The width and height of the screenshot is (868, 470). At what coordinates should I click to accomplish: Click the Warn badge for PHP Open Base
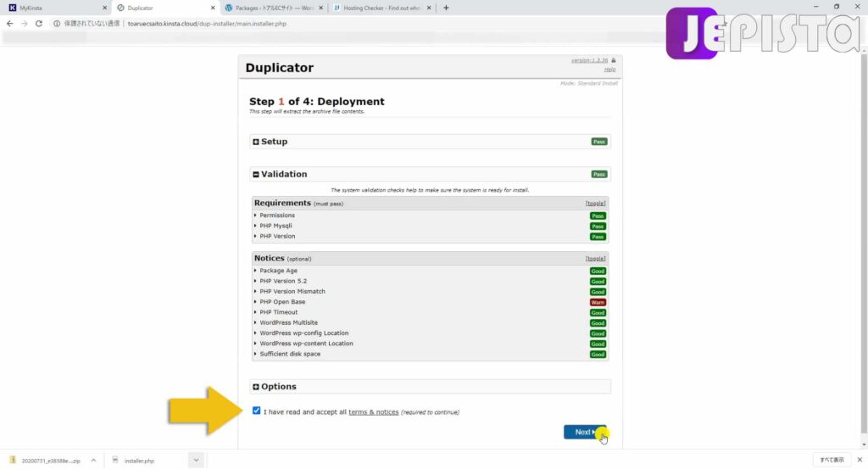(598, 303)
